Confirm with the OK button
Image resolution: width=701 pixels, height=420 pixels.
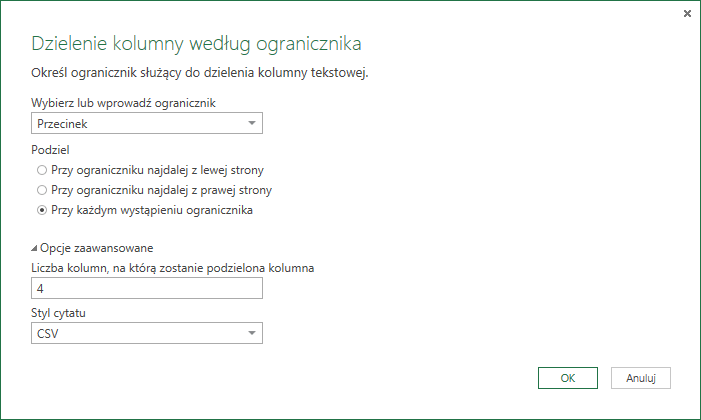567,378
